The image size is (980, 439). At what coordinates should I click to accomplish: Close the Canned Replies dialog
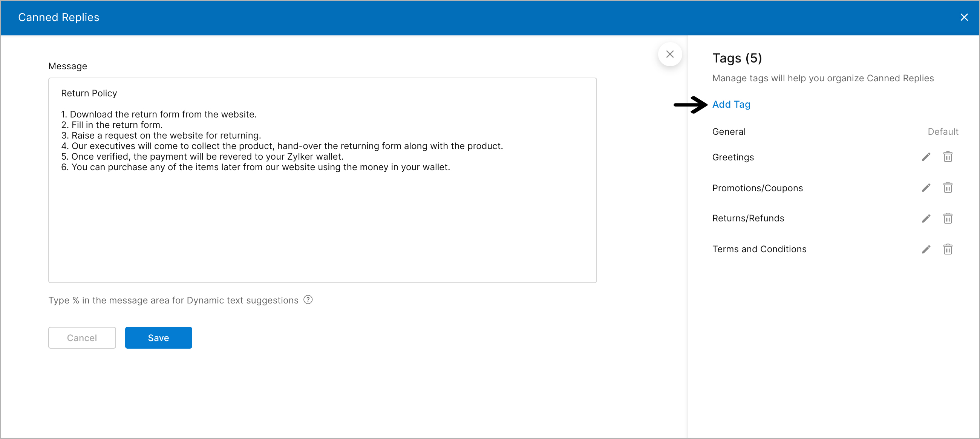click(x=964, y=17)
